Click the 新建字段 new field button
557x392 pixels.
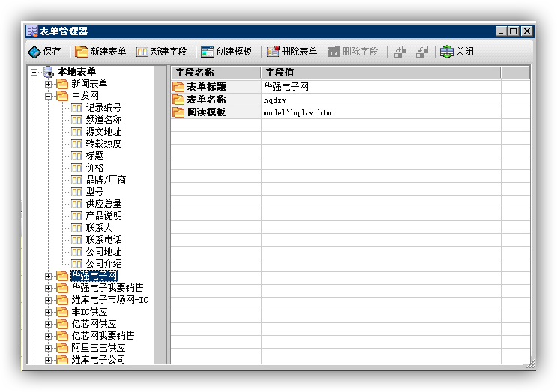click(x=162, y=52)
